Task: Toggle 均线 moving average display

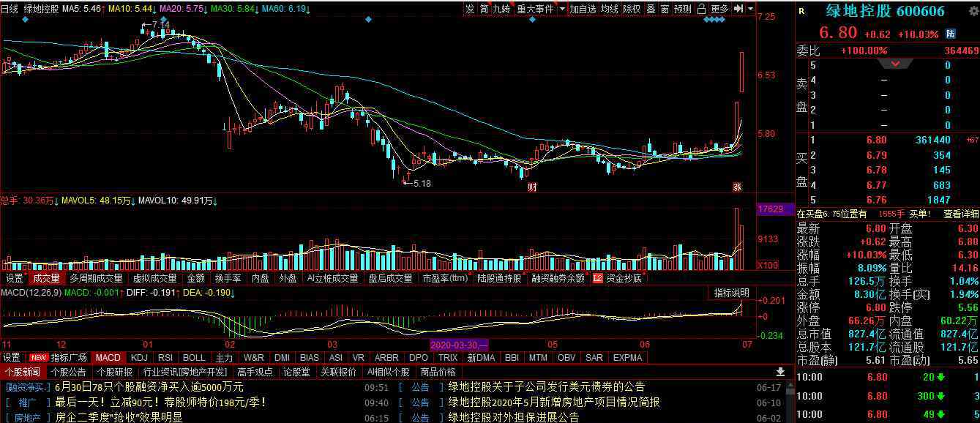Action: click(609, 9)
